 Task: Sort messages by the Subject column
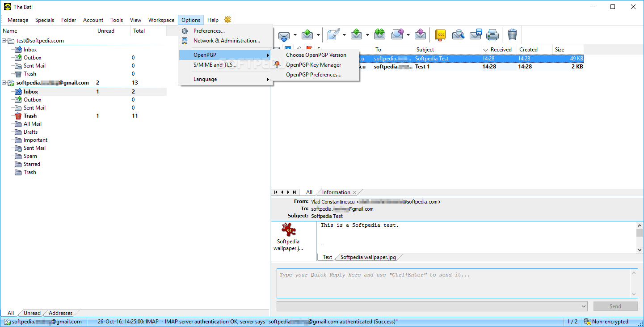point(448,50)
